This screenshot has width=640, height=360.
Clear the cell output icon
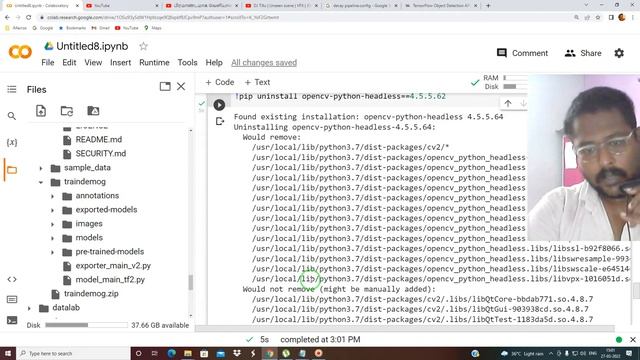point(220,121)
